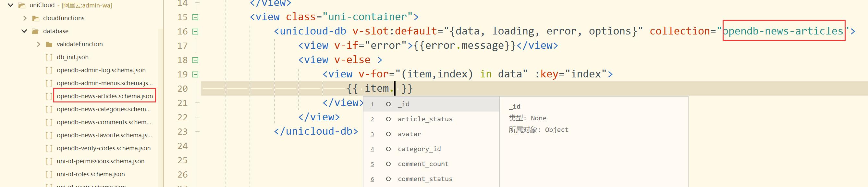The height and width of the screenshot is (187, 868).
Task: Click the database folder label
Action: [55, 31]
